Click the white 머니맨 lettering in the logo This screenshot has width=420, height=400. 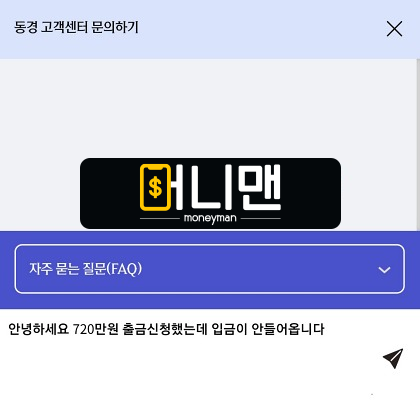click(227, 187)
